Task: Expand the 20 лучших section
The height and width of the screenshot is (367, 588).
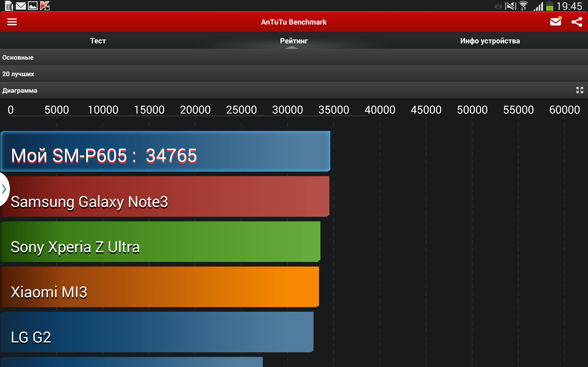Action: click(18, 74)
